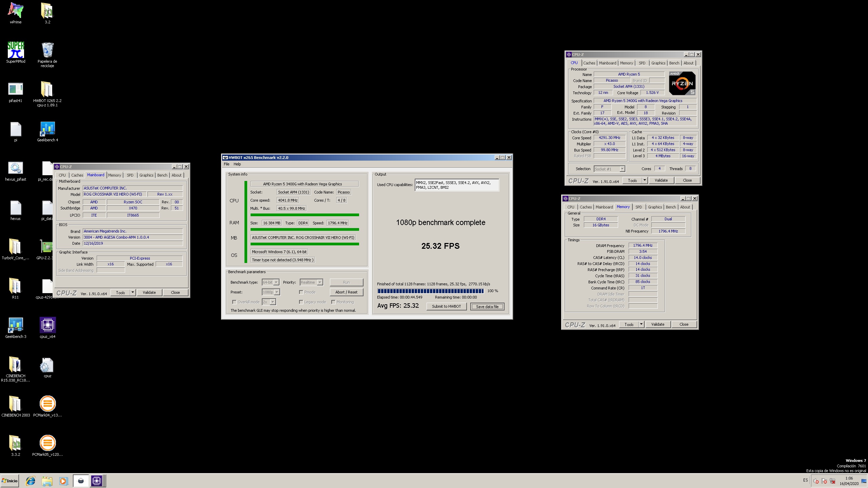Open the hexus_pifast file icon
The height and width of the screenshot is (488, 868).
tap(16, 170)
